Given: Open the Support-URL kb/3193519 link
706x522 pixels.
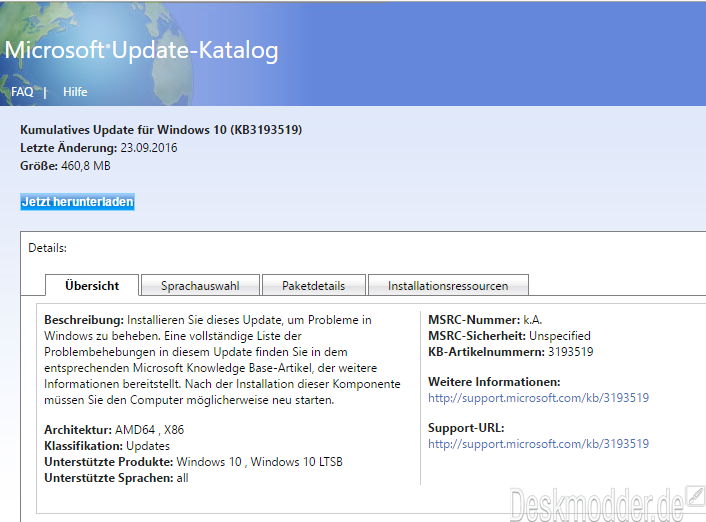Looking at the screenshot, I should [539, 444].
